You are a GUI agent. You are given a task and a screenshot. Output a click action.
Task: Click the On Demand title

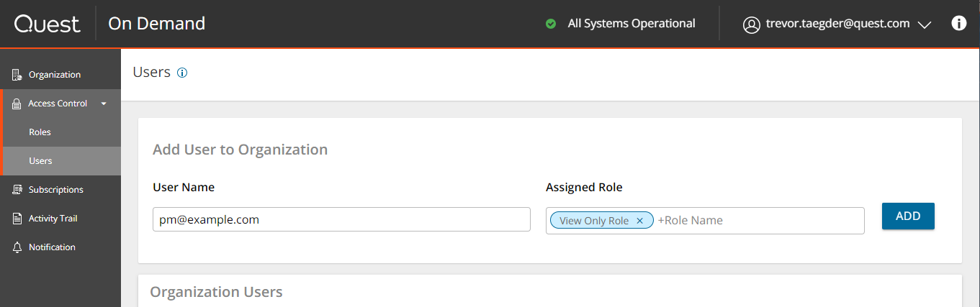coord(156,24)
